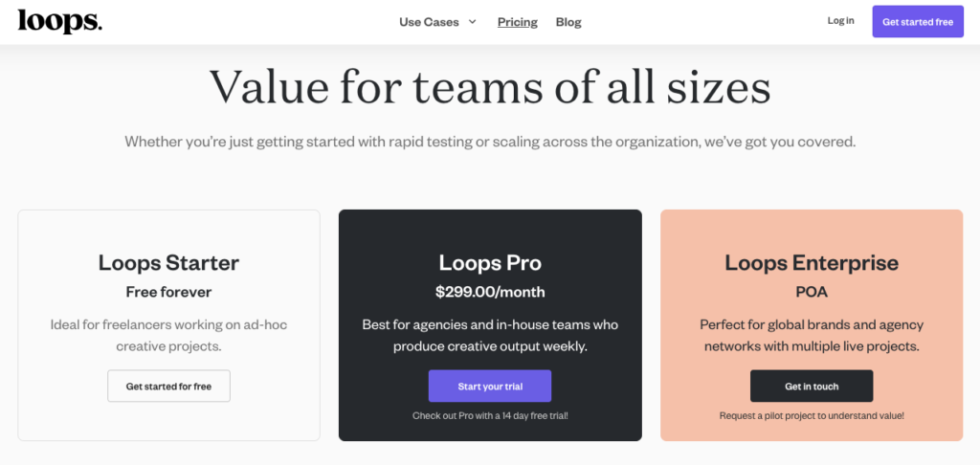
Task: Select the Loops Starter heading
Action: 168,262
